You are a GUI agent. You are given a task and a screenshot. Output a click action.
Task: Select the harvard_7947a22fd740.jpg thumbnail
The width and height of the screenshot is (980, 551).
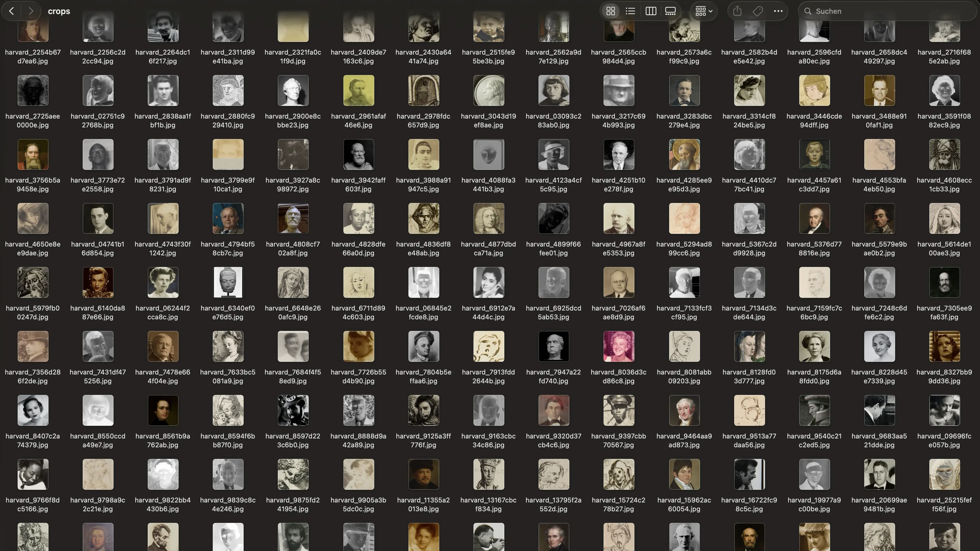coord(554,346)
